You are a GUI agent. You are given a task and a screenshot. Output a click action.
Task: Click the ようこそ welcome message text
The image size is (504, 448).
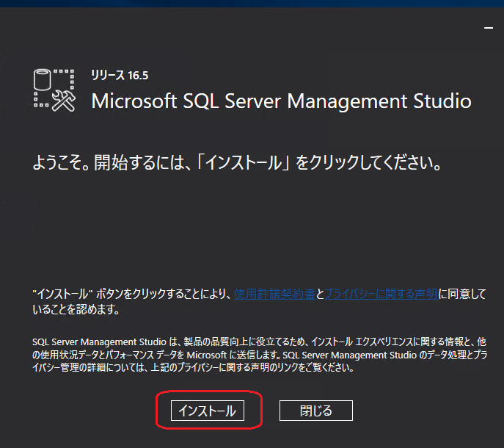237,162
